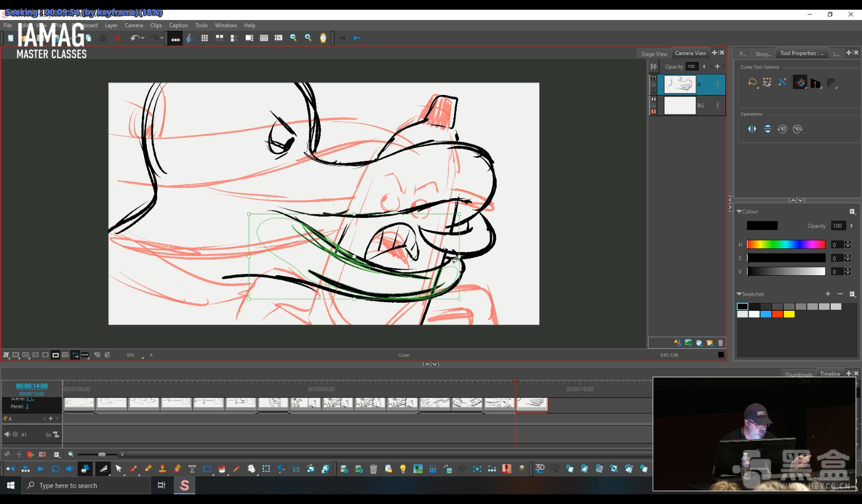Viewport: 862px width, 504px height.
Task: Open the Caption menu
Action: 178,25
